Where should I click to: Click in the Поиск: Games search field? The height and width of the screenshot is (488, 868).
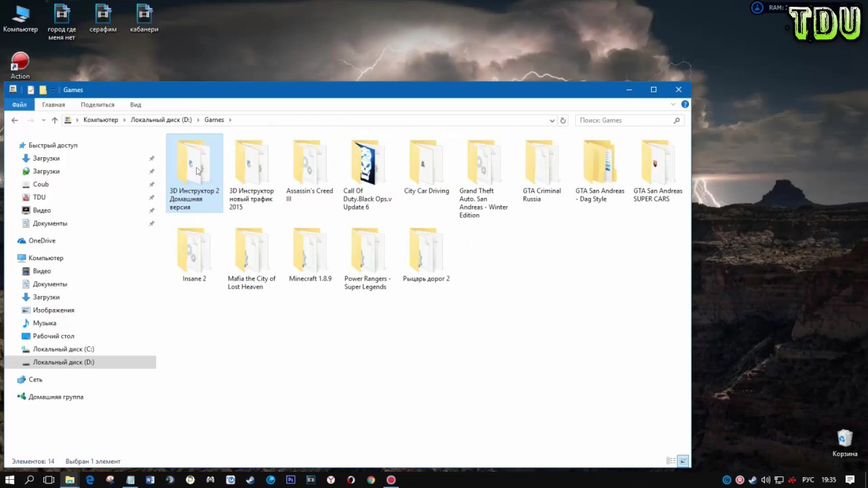point(629,120)
